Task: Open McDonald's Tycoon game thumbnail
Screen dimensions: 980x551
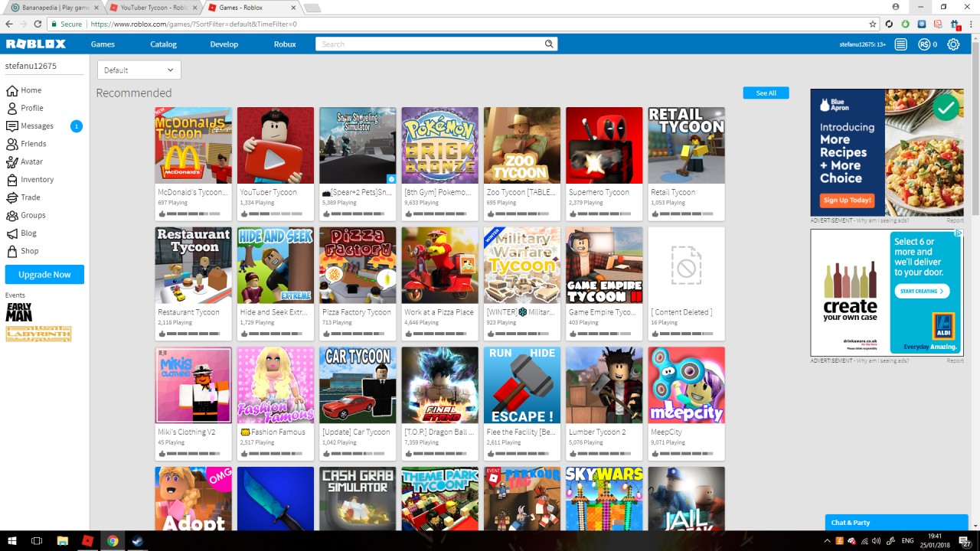Action: 193,145
